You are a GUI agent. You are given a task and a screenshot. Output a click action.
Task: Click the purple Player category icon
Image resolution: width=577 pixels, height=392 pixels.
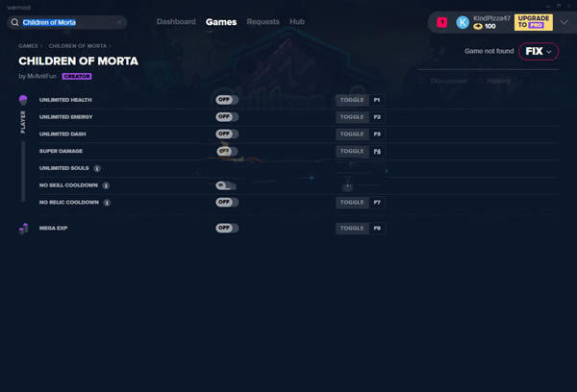point(23,100)
